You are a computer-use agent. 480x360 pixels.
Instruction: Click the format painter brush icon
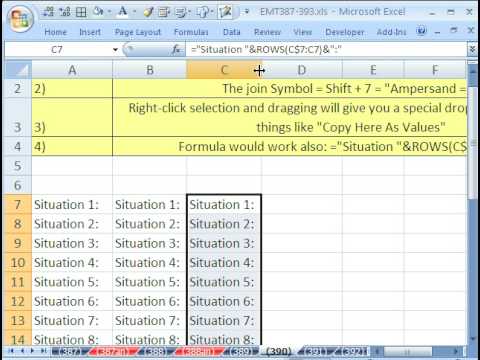click(x=148, y=12)
